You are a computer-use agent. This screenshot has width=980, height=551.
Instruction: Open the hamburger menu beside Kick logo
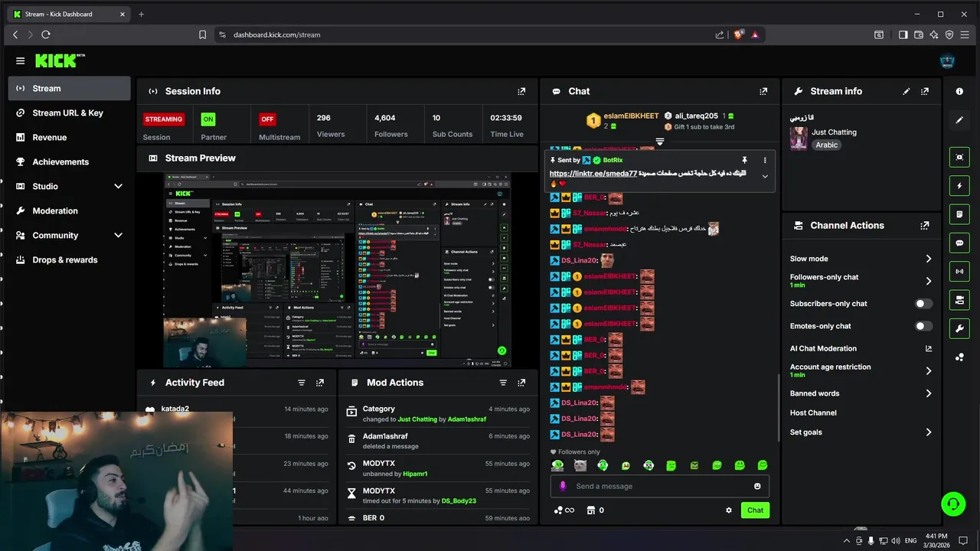[20, 60]
